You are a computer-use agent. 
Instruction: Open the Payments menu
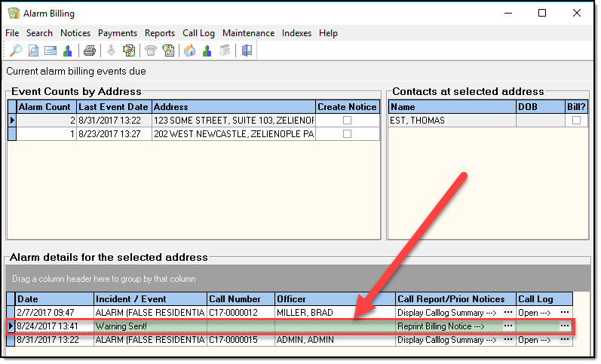(118, 33)
